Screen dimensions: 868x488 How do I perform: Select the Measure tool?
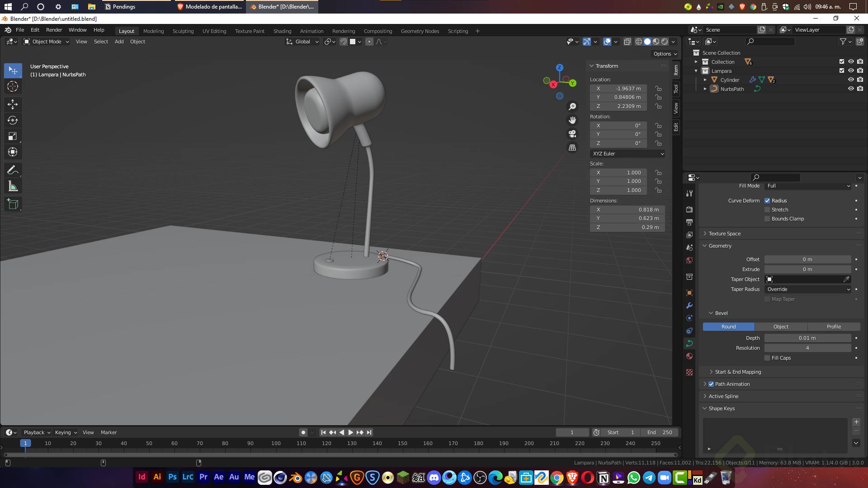pyautogui.click(x=13, y=186)
